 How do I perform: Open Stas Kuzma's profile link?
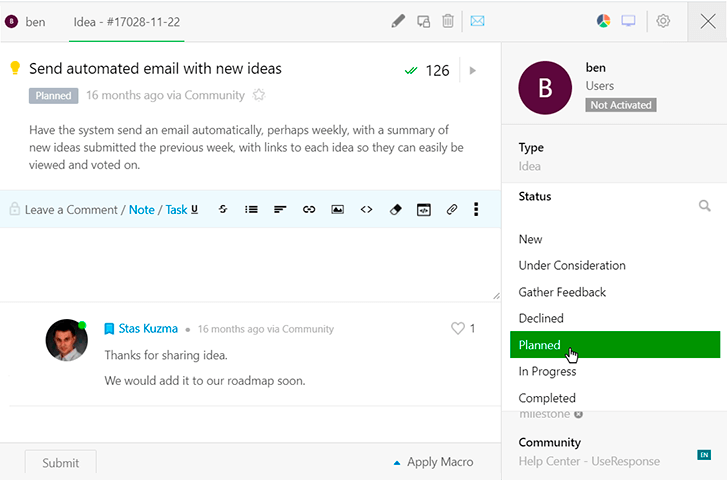point(148,328)
